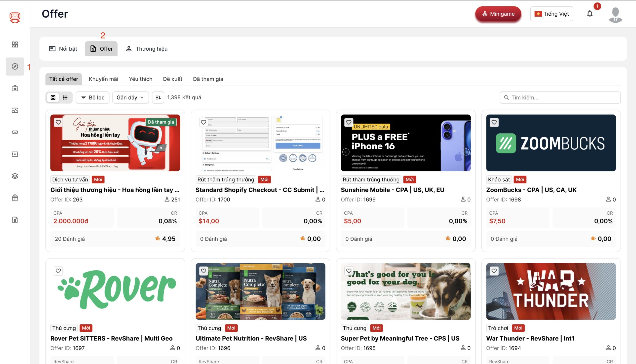This screenshot has width=636, height=364.
Task: Click the sort order icon button
Action: pos(158,98)
